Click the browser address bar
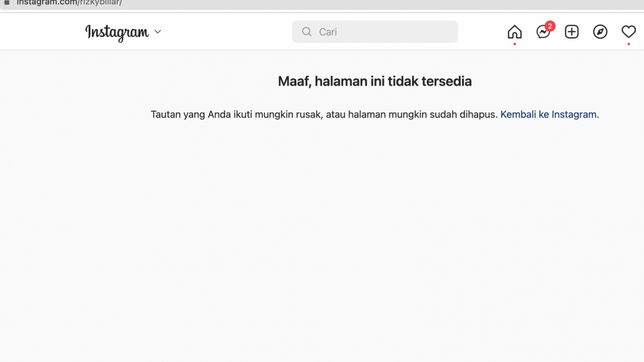The image size is (644, 362). tap(215, 2)
